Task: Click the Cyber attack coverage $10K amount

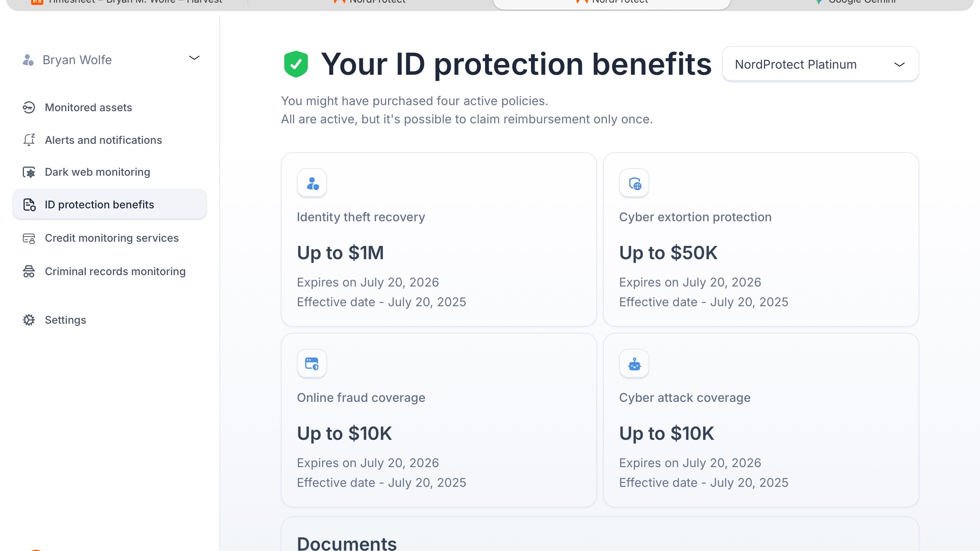Action: tap(666, 433)
